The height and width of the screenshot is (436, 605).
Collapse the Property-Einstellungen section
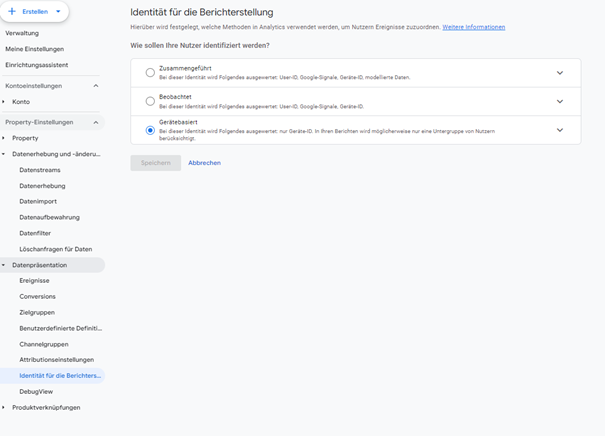96,122
